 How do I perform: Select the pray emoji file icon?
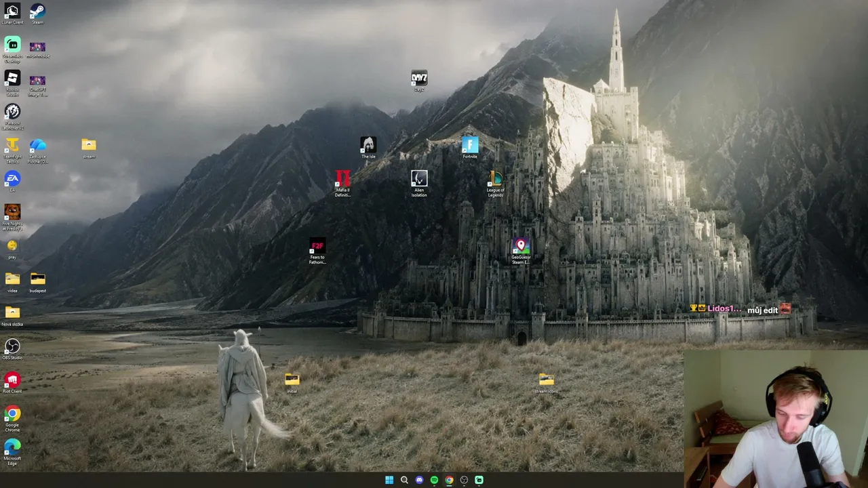pyautogui.click(x=12, y=248)
